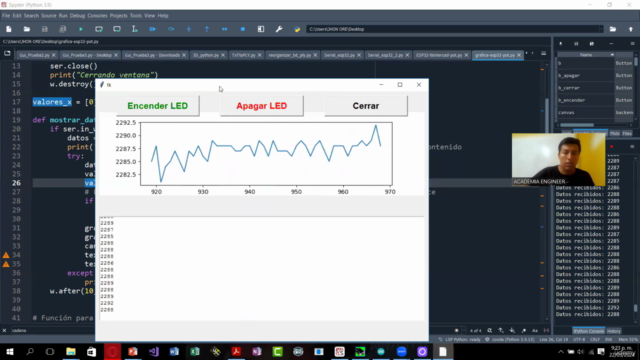Open the PYTHONPATH manager icon
The image size is (640, 360).
point(297,29)
